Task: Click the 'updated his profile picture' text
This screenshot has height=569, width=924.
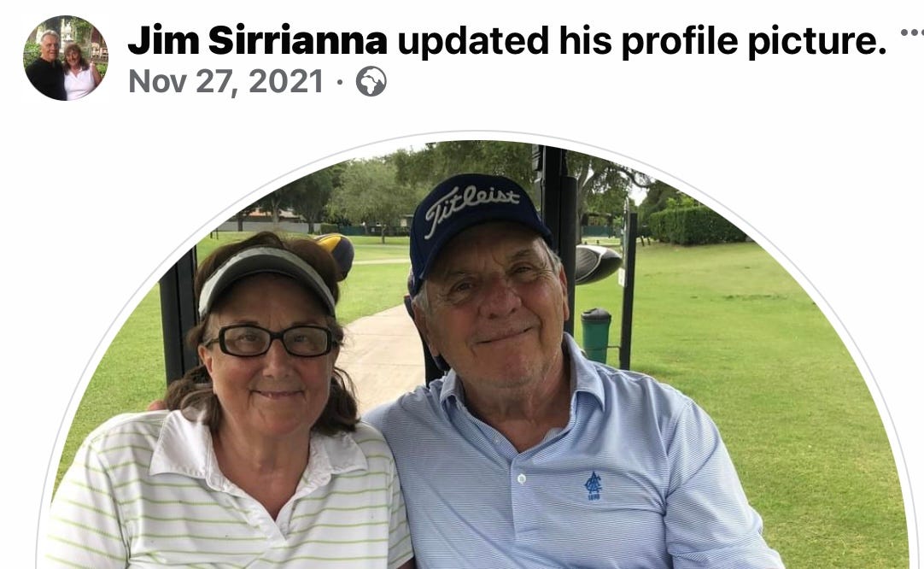Action: point(641,41)
